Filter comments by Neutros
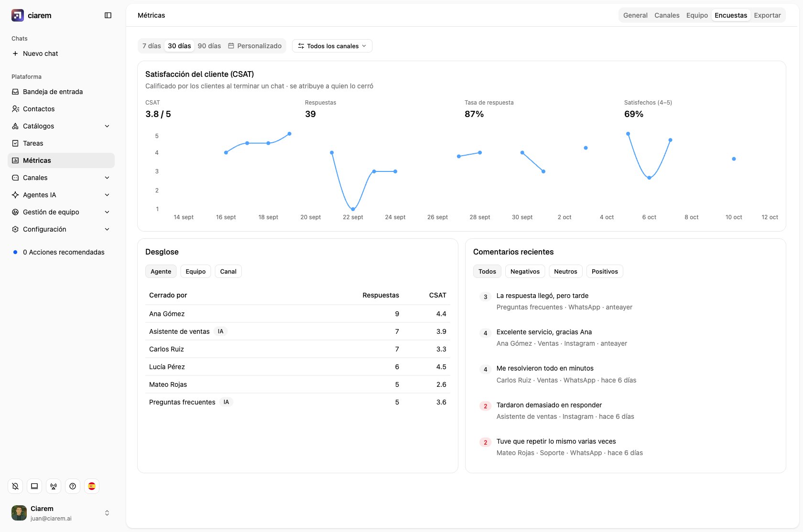This screenshot has height=532, width=803. pos(565,271)
